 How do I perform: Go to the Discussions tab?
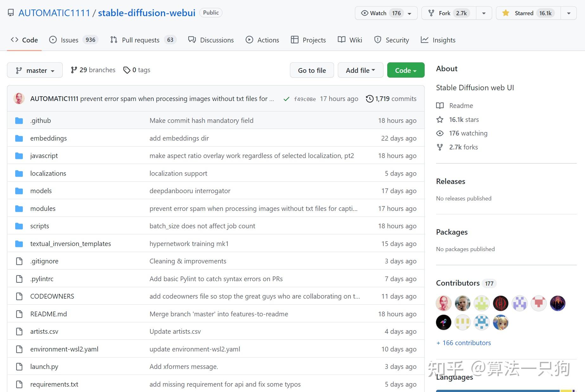pos(211,40)
